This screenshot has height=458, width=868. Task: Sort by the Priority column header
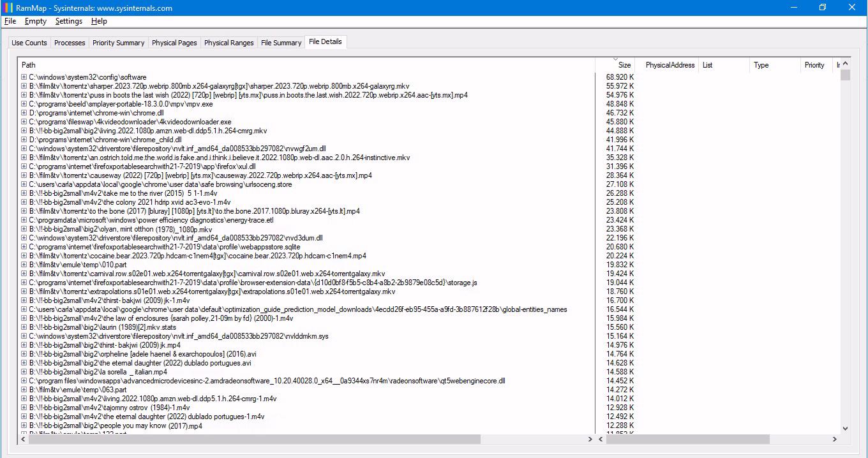(816, 64)
